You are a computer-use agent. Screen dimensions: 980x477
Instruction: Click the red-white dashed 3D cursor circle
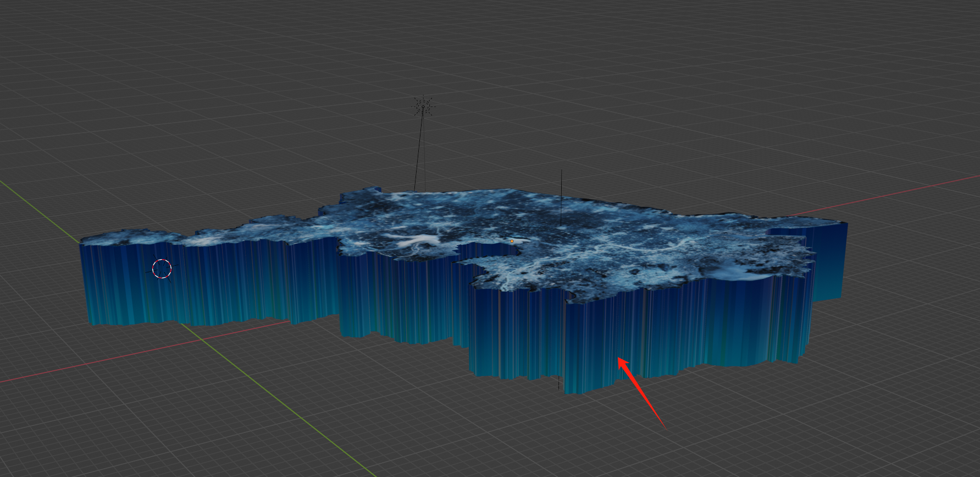(162, 269)
